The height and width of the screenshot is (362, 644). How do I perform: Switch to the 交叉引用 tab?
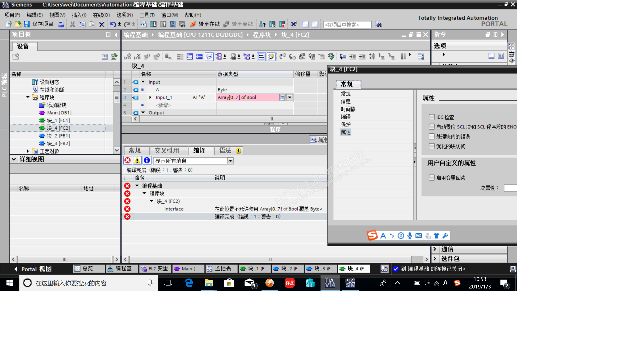coord(166,150)
